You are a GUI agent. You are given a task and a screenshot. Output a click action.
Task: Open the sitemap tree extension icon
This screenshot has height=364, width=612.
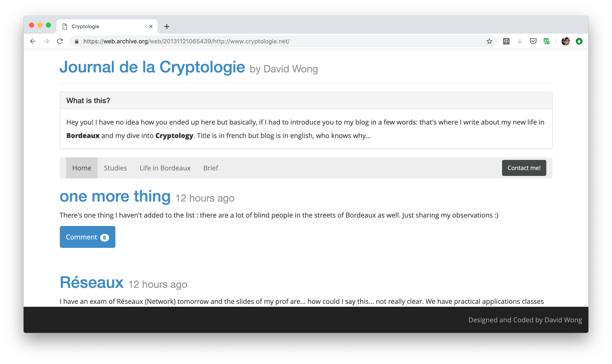(520, 41)
